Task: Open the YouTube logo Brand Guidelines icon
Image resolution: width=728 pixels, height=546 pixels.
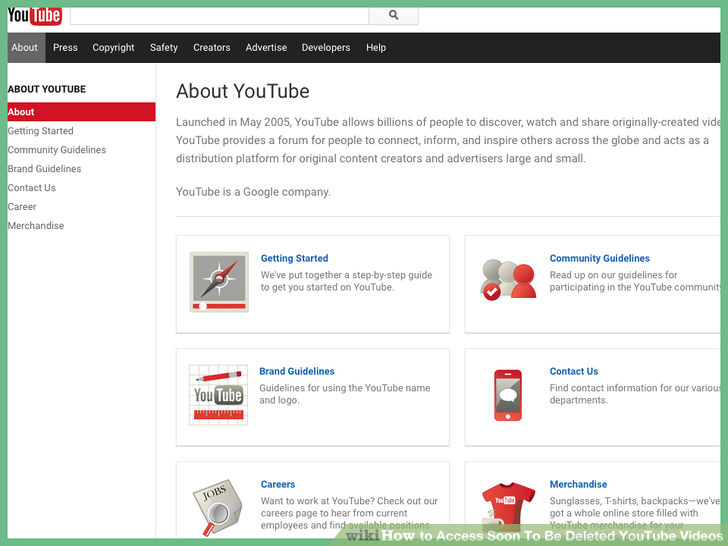Action: click(x=218, y=395)
